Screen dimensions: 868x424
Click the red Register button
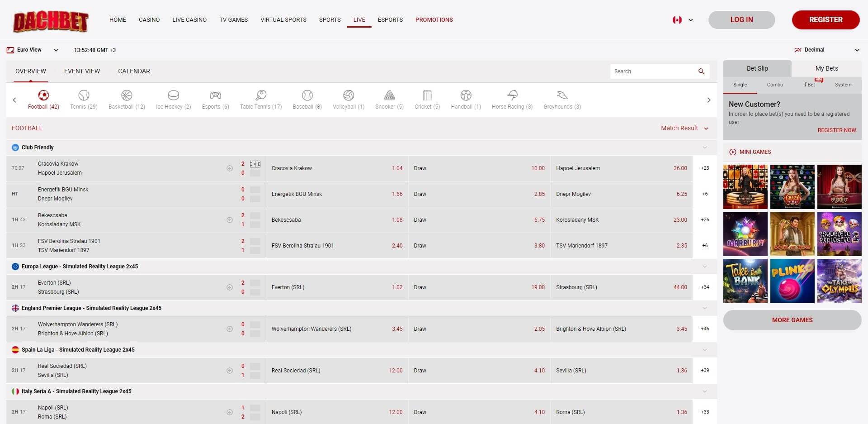coord(826,20)
